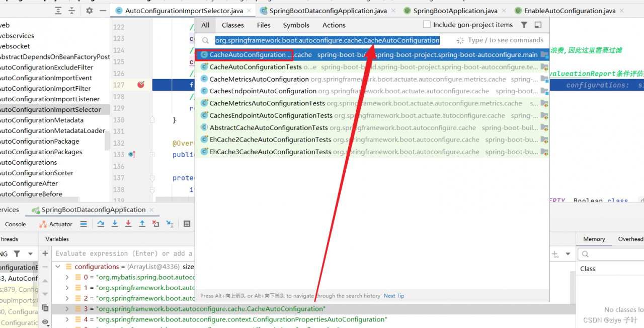Select AutoConfigurationSorter in the project tree

(x=36, y=173)
